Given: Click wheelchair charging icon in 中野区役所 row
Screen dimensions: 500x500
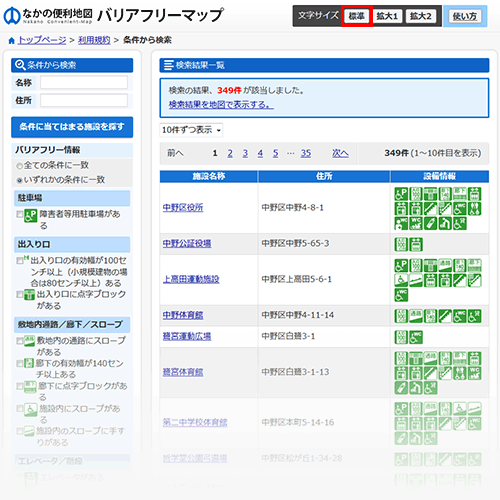Looking at the screenshot, I should [460, 223].
